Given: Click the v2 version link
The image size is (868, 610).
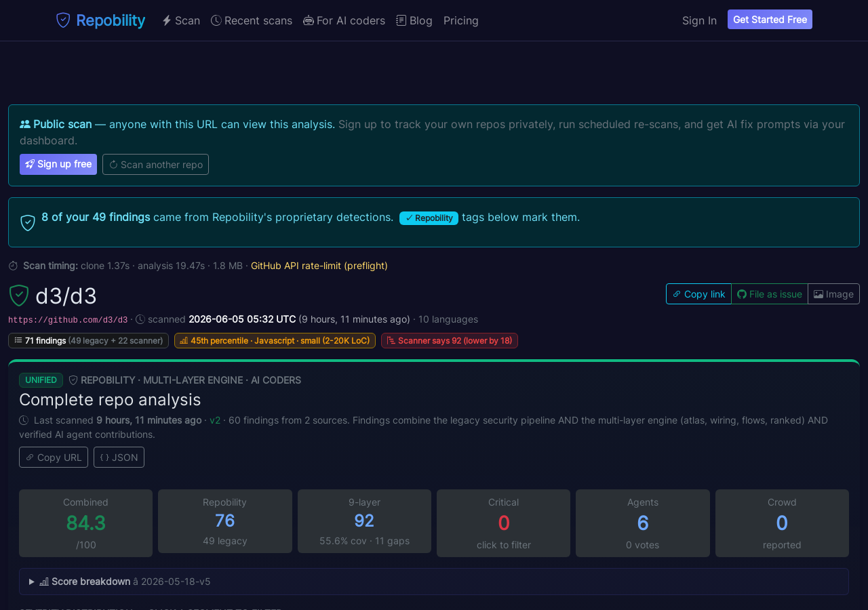Looking at the screenshot, I should (215, 420).
